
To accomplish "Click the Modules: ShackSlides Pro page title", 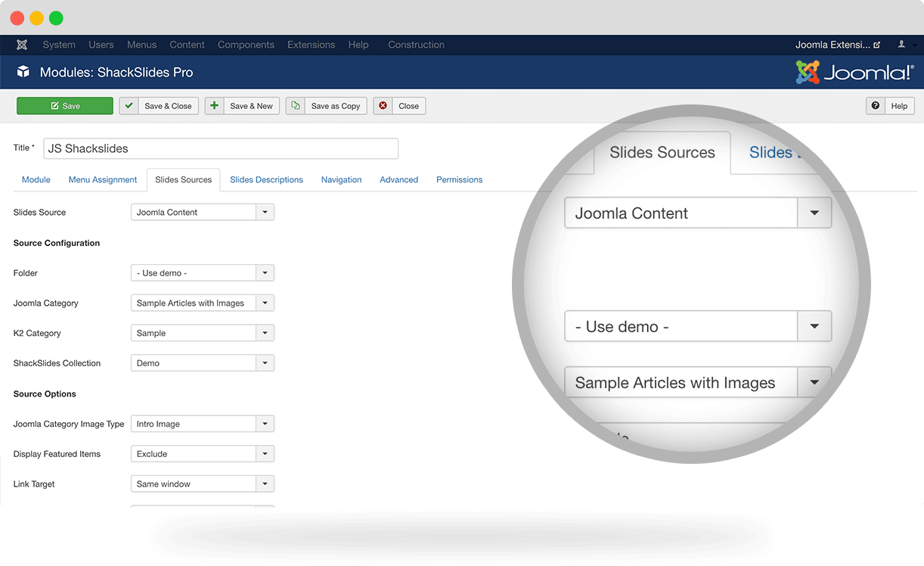I will point(116,73).
